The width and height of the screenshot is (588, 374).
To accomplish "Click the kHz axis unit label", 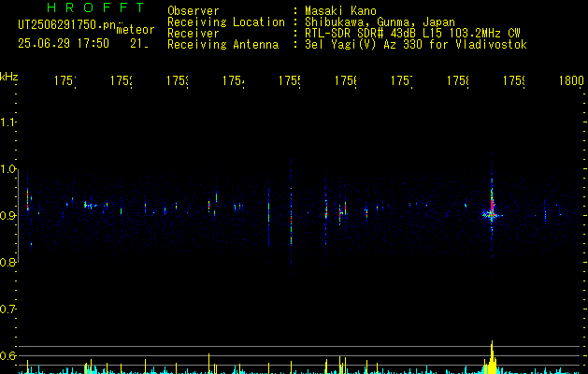I will (9, 77).
